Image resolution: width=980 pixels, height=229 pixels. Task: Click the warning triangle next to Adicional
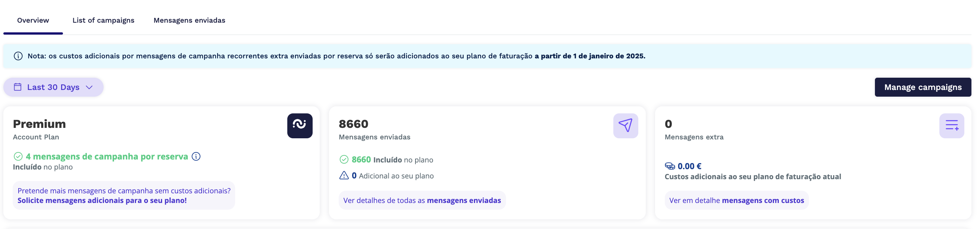point(344,175)
